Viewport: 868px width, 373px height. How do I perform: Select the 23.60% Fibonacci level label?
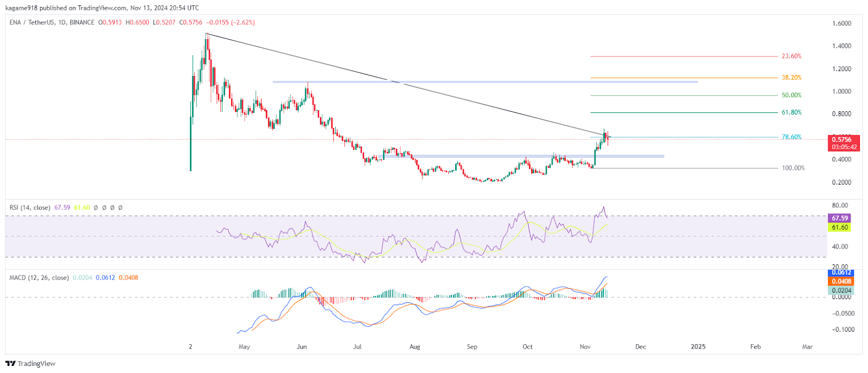[x=792, y=56]
